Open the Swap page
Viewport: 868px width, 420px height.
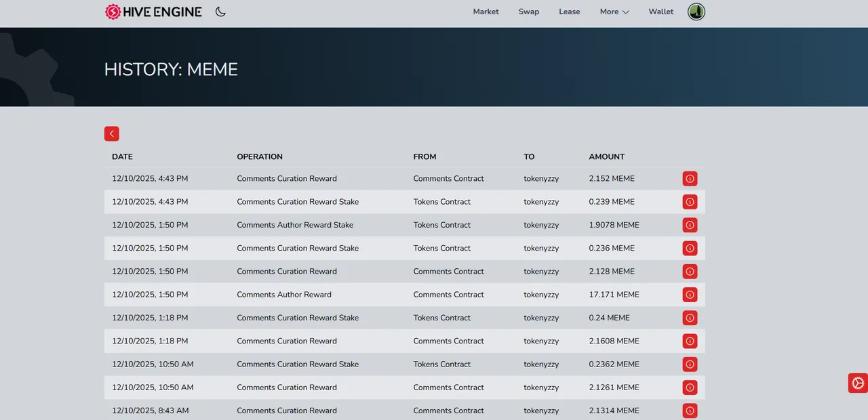point(529,12)
